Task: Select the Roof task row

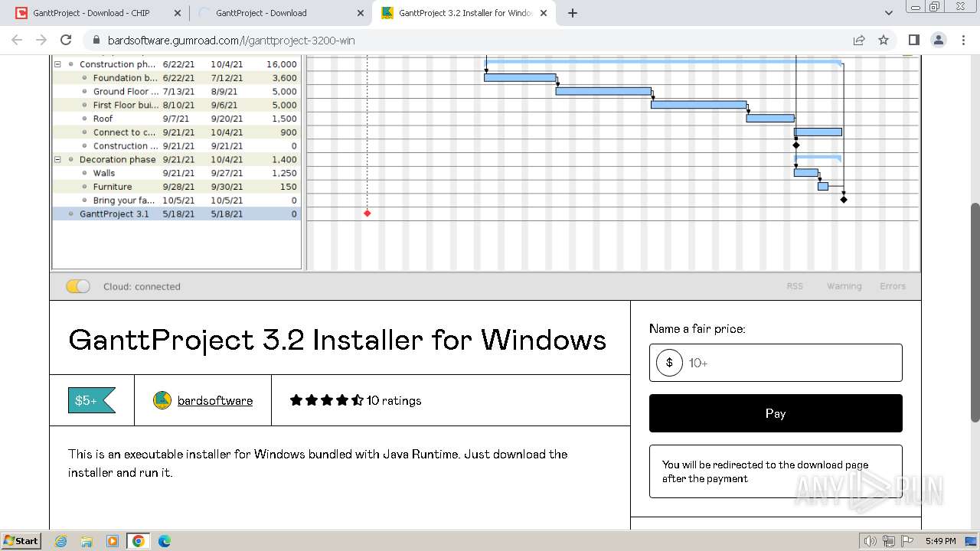Action: [x=177, y=119]
